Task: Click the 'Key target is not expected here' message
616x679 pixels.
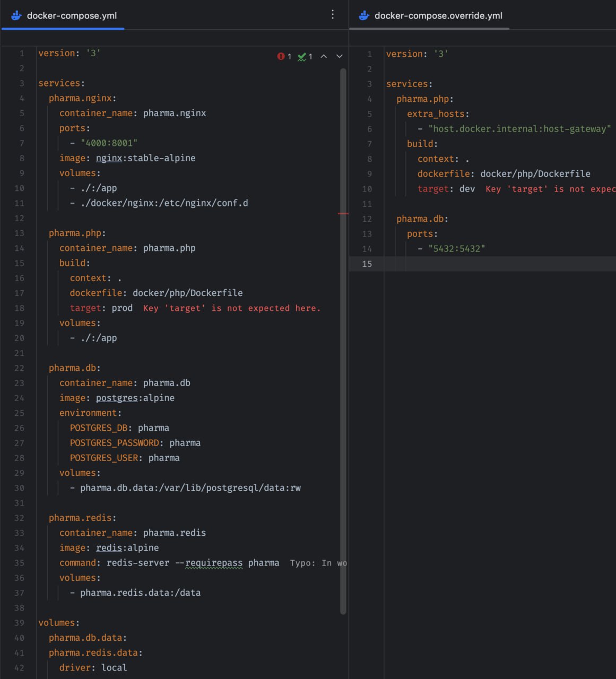Action: 232,308
